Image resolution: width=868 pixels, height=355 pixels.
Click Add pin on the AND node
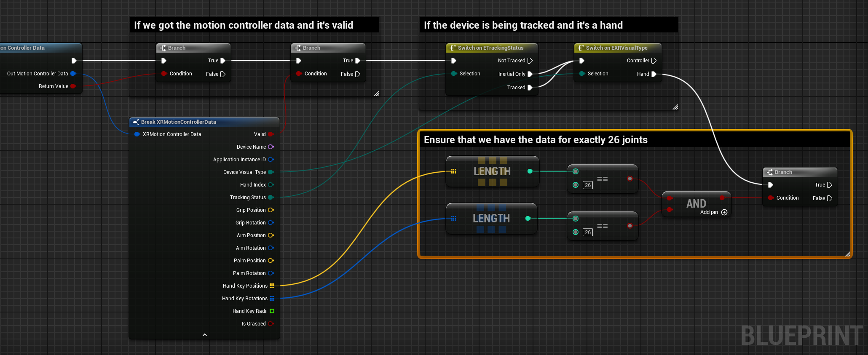(714, 212)
